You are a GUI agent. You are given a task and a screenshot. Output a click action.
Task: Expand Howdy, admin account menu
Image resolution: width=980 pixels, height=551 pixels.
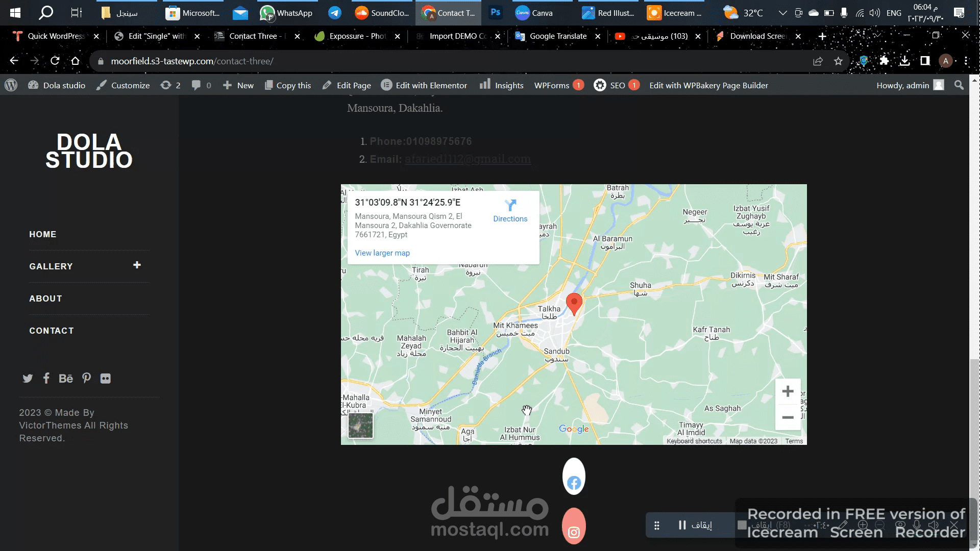click(909, 85)
